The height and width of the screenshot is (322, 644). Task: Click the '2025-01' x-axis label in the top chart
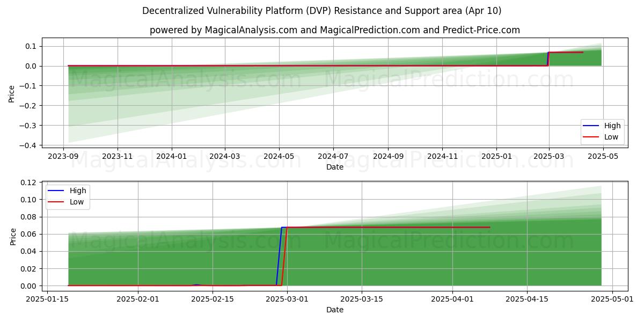point(496,156)
